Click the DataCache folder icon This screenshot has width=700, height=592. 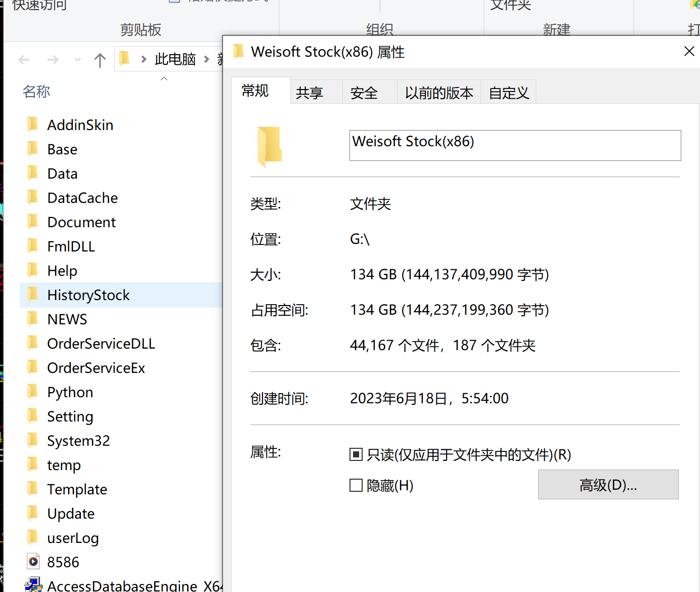(32, 197)
